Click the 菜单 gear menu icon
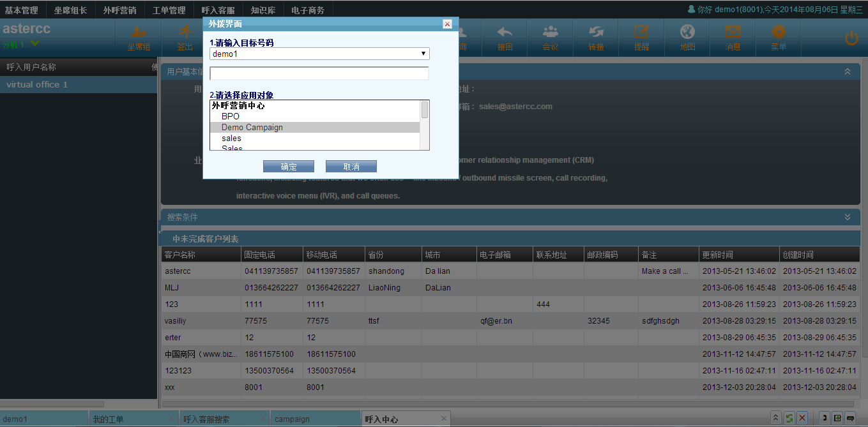868x427 pixels. tap(778, 38)
